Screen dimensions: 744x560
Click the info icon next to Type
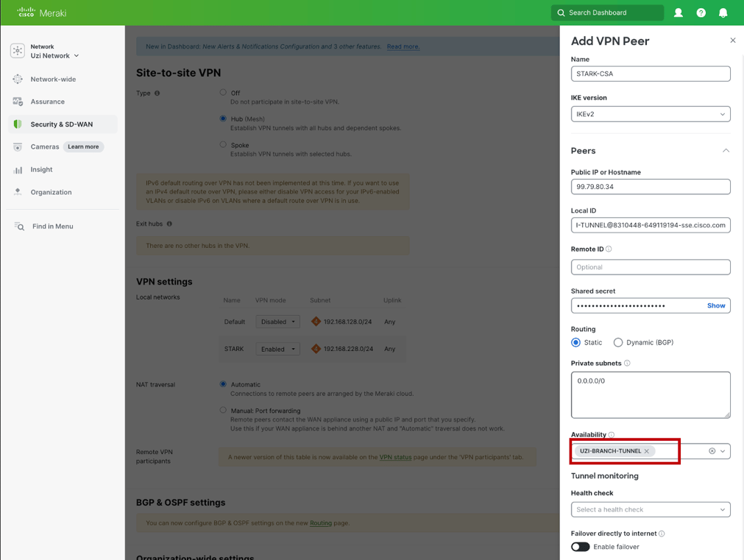157,93
